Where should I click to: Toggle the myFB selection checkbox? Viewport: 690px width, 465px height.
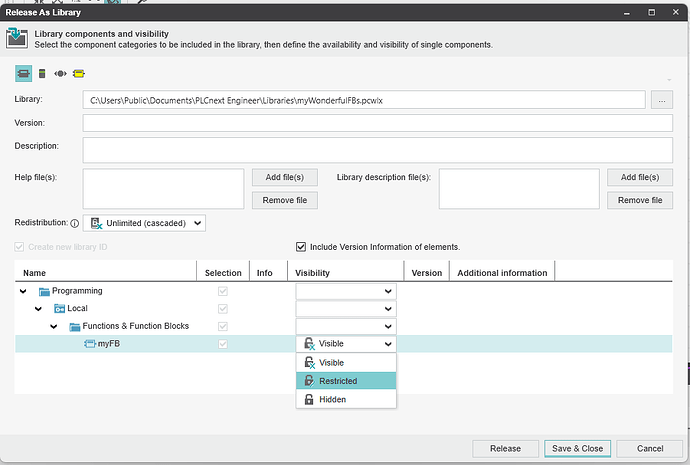[223, 344]
